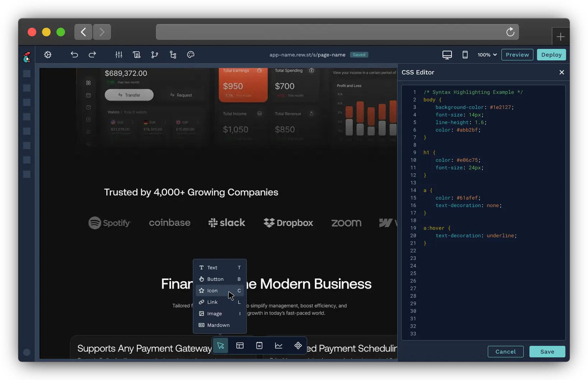The image size is (588, 380).
Task: Choose Icon from the insert menu
Action: [213, 290]
